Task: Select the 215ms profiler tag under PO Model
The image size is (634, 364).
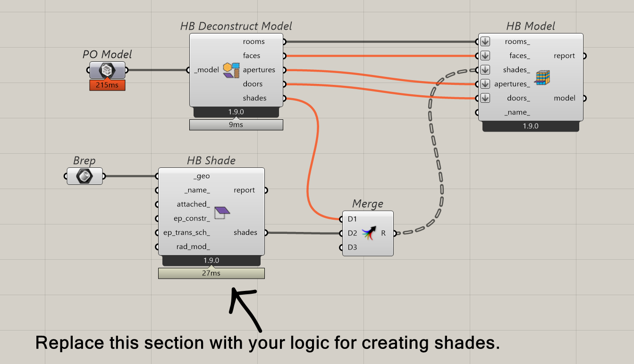Action: pyautogui.click(x=107, y=85)
